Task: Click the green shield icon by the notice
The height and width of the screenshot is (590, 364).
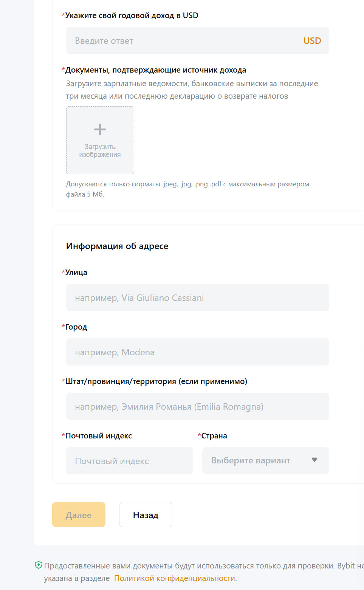Action: point(38,565)
